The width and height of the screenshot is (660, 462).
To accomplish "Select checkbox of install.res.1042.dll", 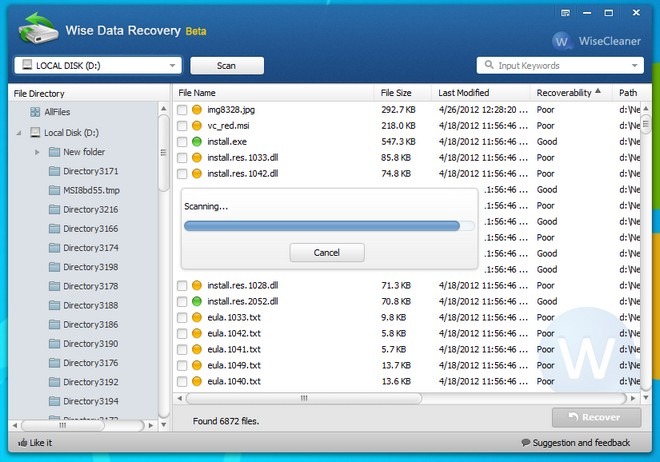I will [x=182, y=174].
